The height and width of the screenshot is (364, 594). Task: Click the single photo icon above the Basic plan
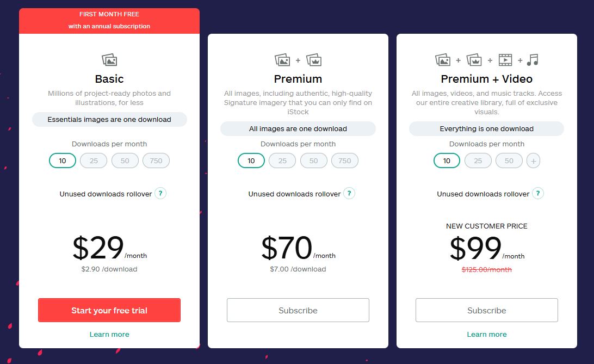(x=109, y=60)
